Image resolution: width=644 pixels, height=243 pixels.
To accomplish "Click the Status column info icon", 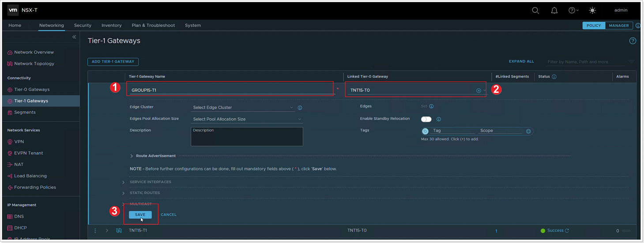I will pos(554,77).
